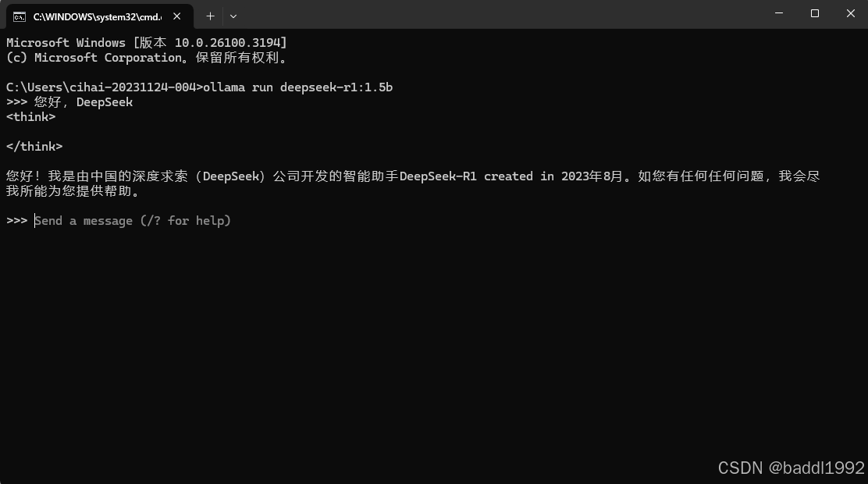This screenshot has height=484, width=868.
Task: Click the empty title bar area
Action: pyautogui.click(x=468, y=14)
